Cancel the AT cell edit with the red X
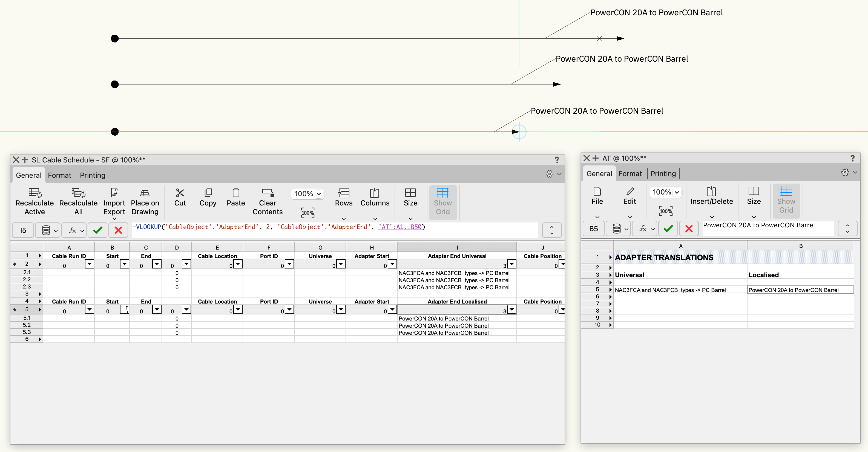Image resolution: width=868 pixels, height=452 pixels. point(689,229)
